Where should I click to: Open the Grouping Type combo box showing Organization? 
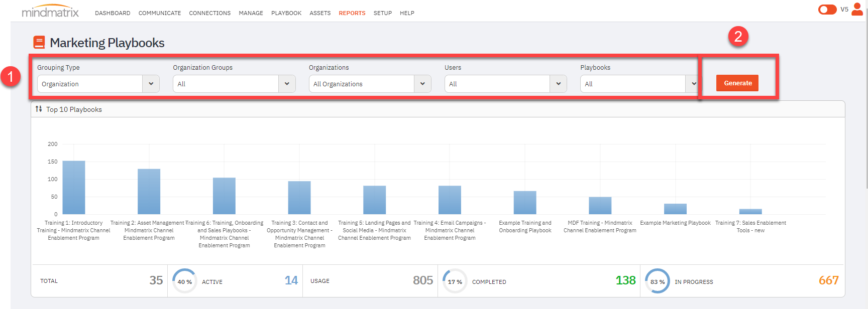(98, 84)
